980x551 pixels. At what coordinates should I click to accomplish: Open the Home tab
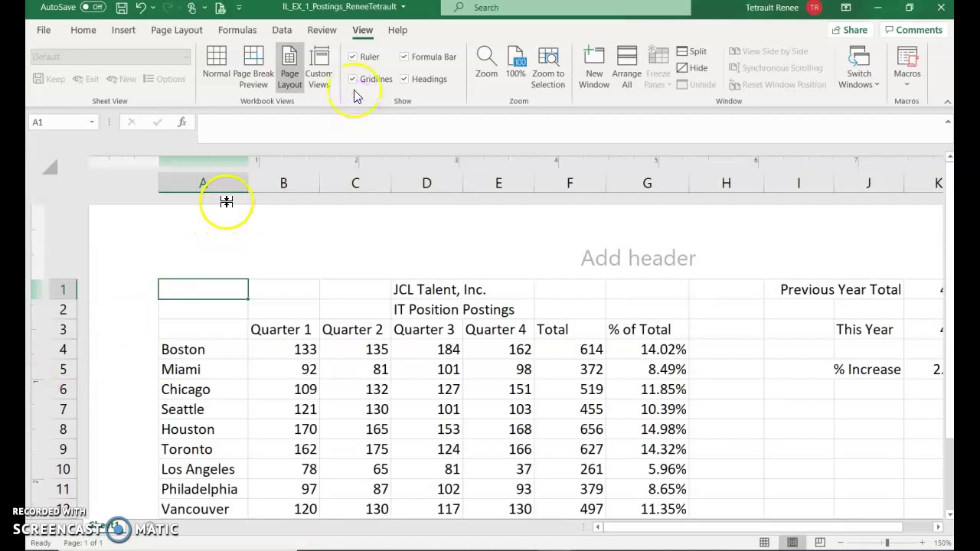(83, 30)
